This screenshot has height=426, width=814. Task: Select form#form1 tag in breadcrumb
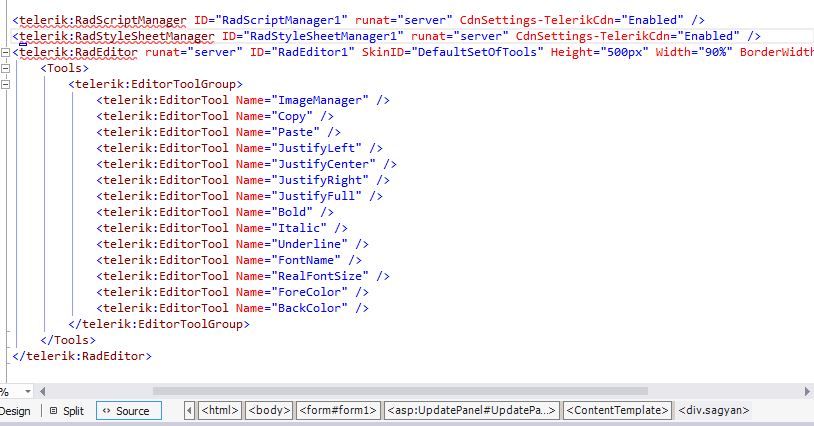point(338,410)
